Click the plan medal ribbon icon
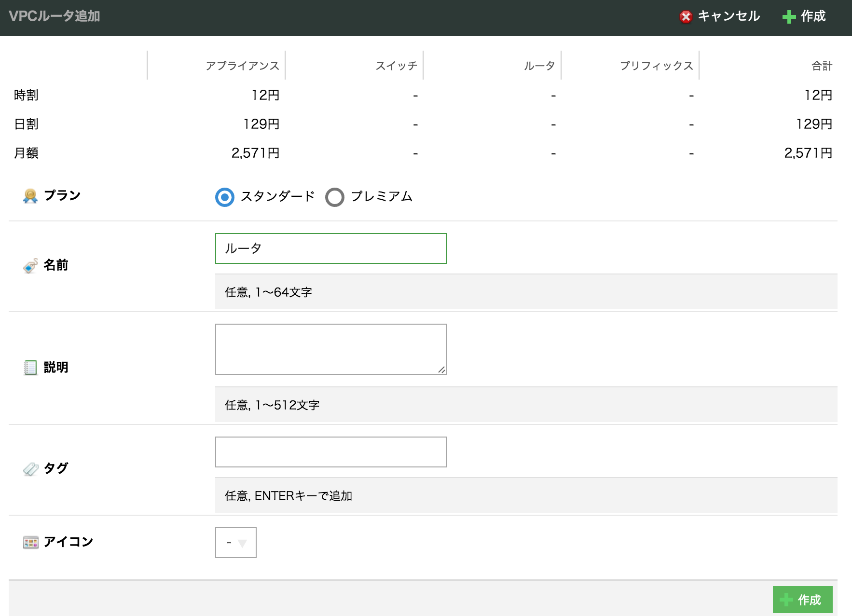The image size is (852, 616). pos(30,196)
